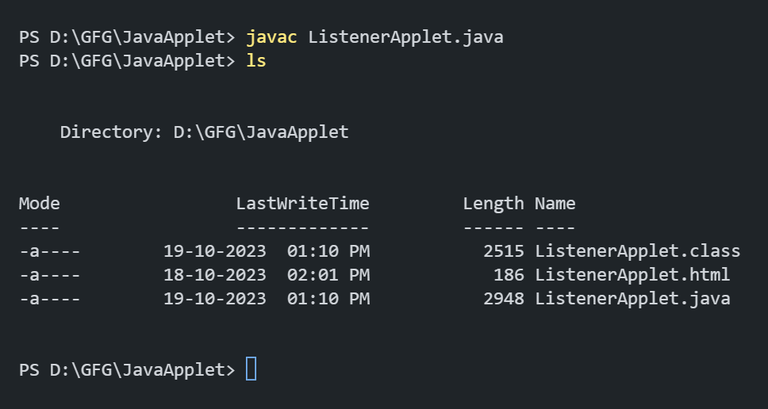This screenshot has height=409, width=768.
Task: Click the last PS D:\GFG\JavaApplet> prompt text
Action: pos(126,369)
